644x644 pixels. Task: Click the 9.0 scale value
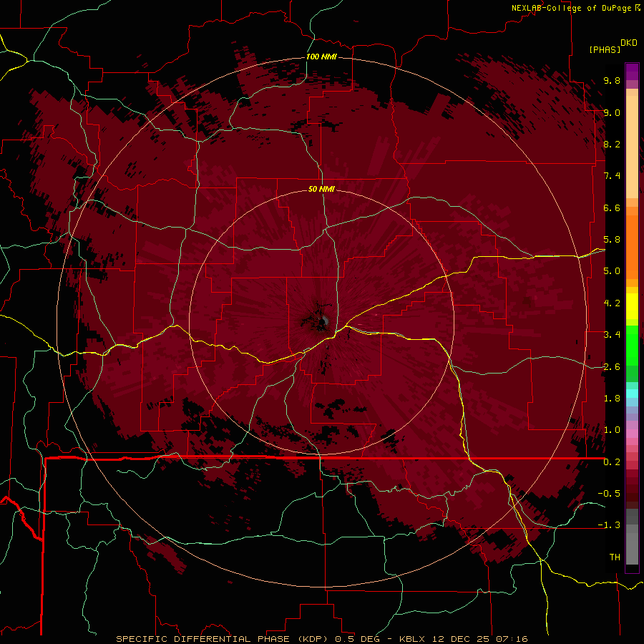pos(612,112)
